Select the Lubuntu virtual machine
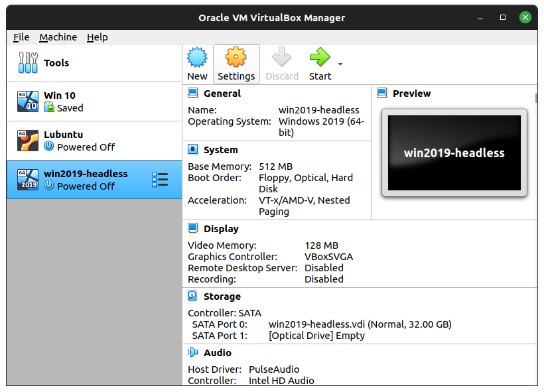This screenshot has width=544, height=392. click(94, 141)
